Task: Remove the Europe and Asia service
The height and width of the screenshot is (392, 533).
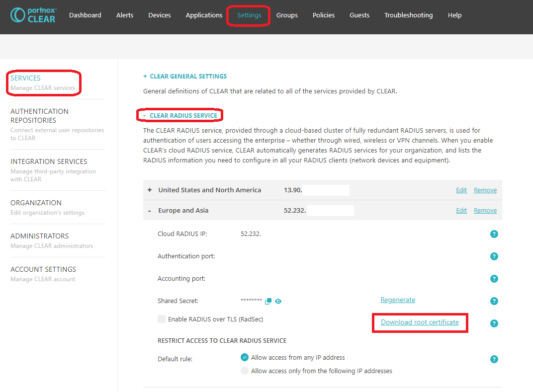Action: point(485,210)
